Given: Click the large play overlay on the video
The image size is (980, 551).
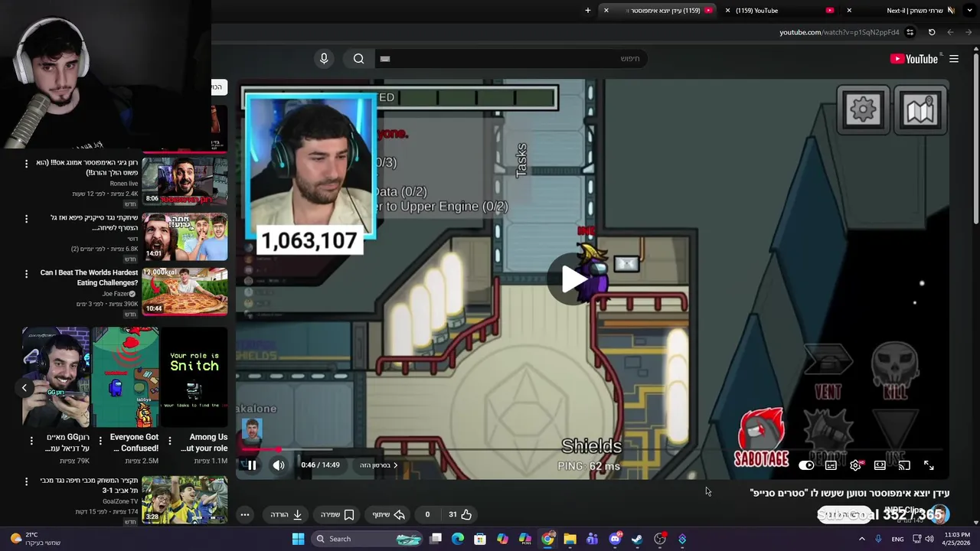Looking at the screenshot, I should pos(573,279).
